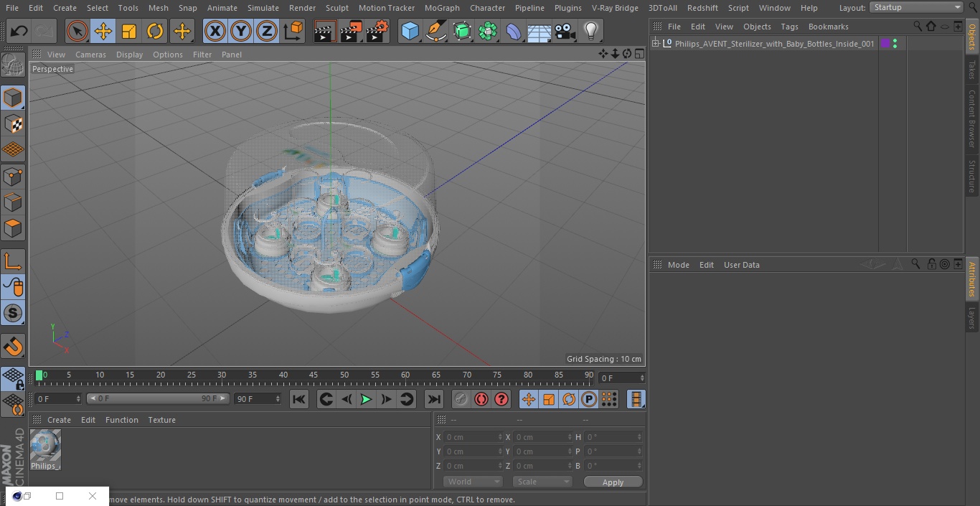Open Edit Render Settings icon

click(377, 31)
